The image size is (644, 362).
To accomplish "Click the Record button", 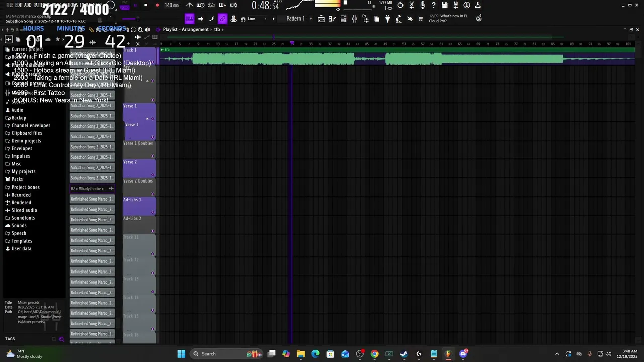I will pyautogui.click(x=157, y=5).
